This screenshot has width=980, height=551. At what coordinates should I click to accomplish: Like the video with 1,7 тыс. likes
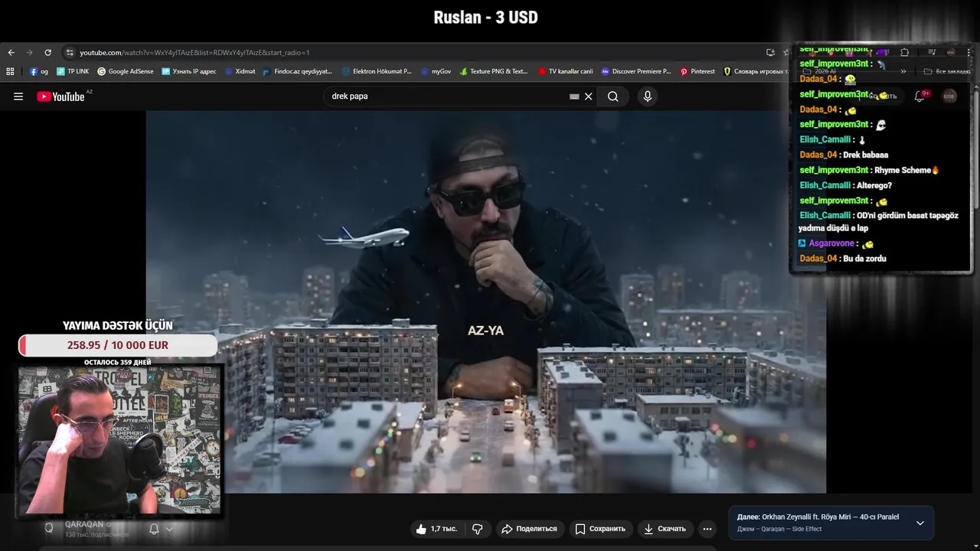coord(436,529)
